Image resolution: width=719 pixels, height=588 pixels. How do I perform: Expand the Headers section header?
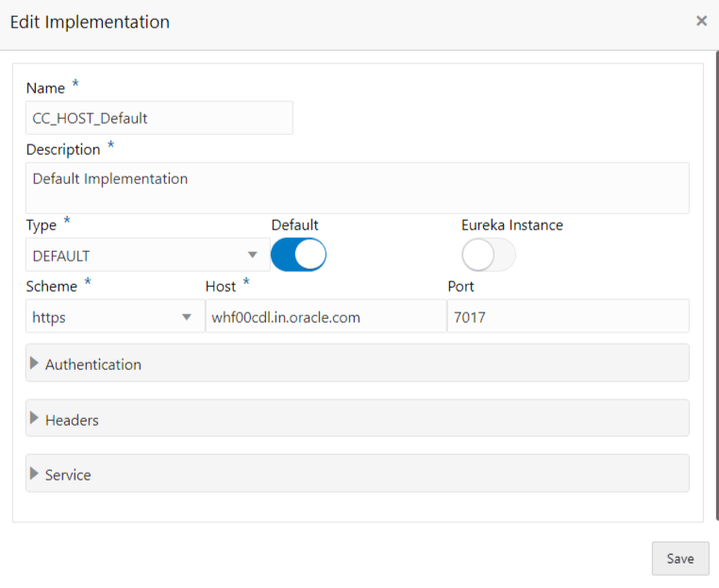click(x=357, y=419)
